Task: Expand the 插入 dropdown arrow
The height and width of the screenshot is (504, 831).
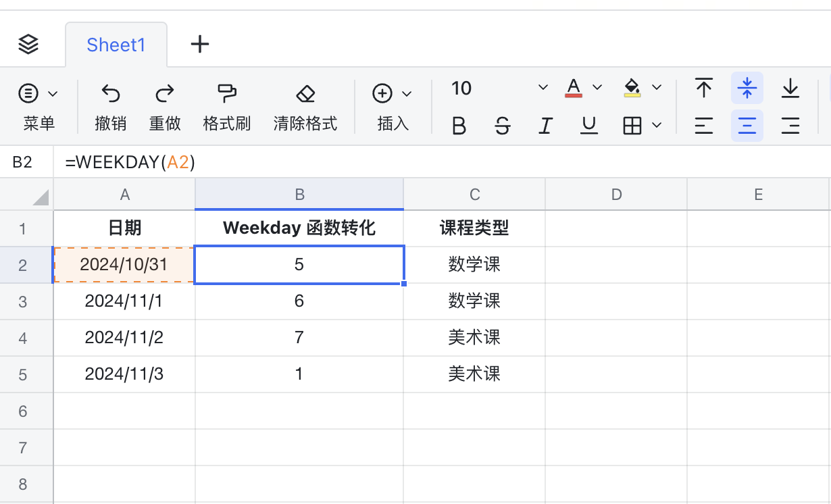Action: [407, 94]
